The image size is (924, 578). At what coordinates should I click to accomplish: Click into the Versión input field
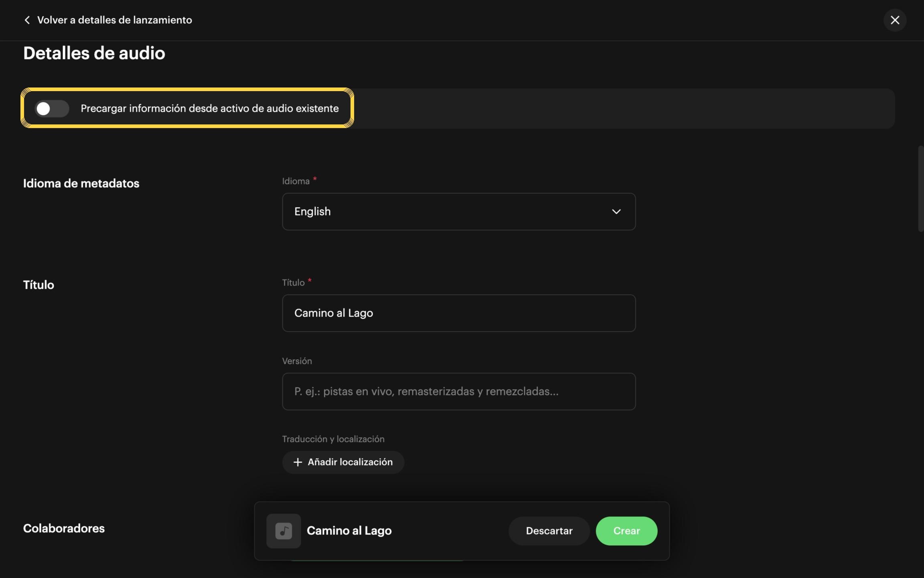(459, 391)
